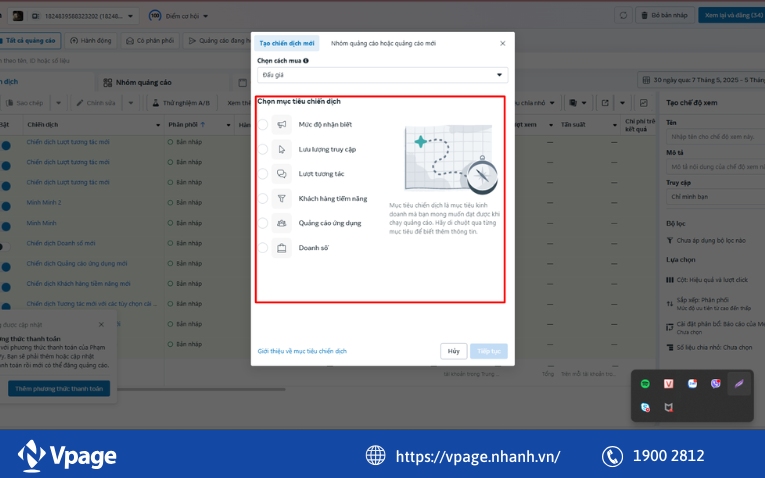Click the Xem lại và đăng button
The height and width of the screenshot is (478, 765).
[x=732, y=15]
